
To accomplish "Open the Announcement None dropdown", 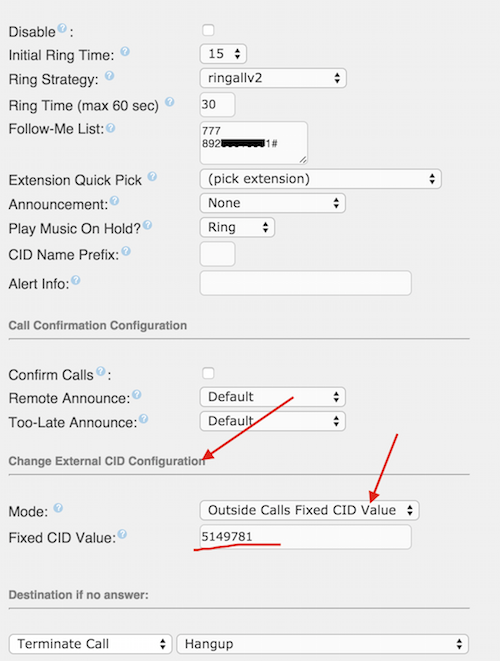I will point(273,203).
